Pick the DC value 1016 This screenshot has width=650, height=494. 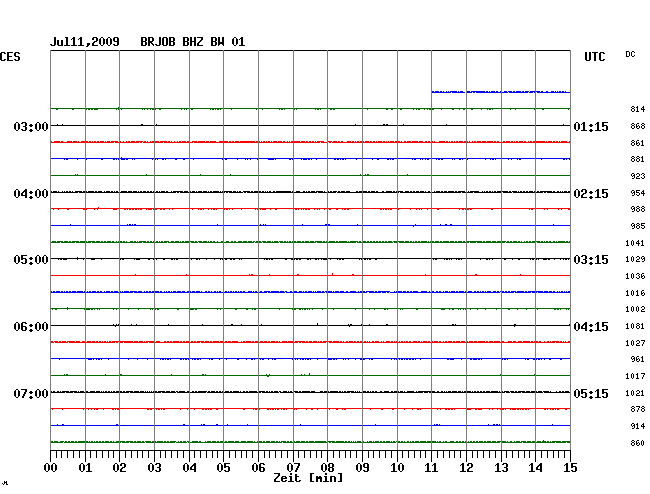tap(635, 293)
